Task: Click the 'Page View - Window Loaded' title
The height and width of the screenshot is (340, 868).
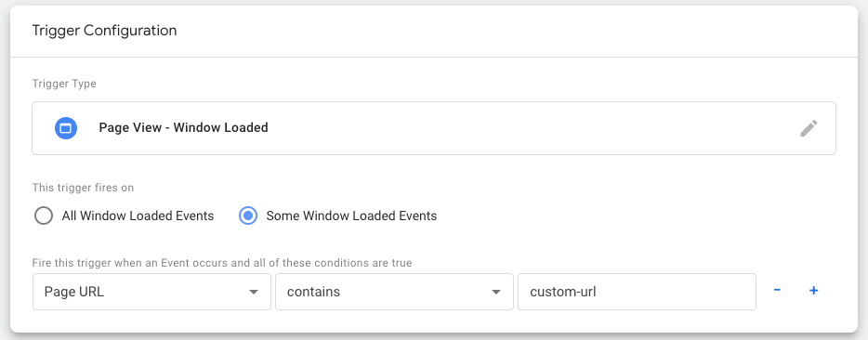Action: 183,128
